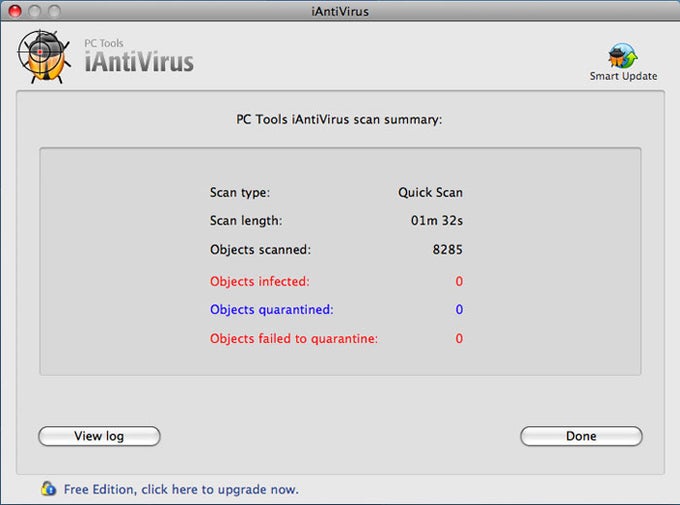Select the 'Quick Scan' value
This screenshot has width=680, height=505.
point(430,193)
